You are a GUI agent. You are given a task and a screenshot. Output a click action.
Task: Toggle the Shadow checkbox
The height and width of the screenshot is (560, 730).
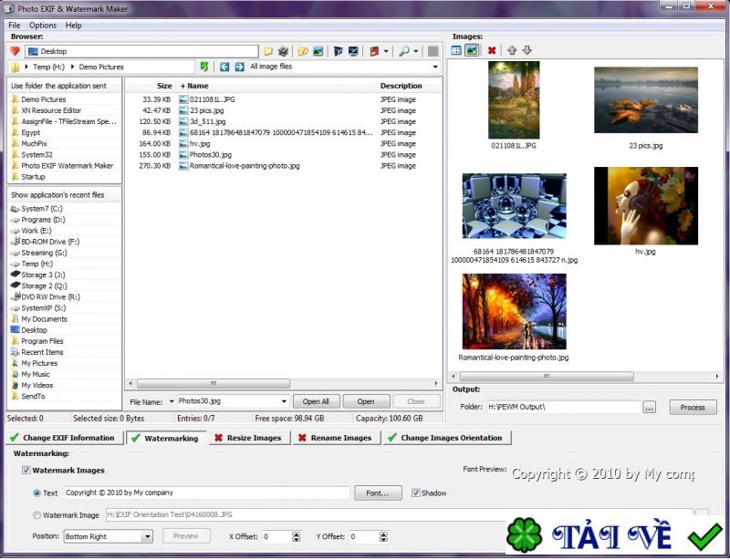[416, 493]
